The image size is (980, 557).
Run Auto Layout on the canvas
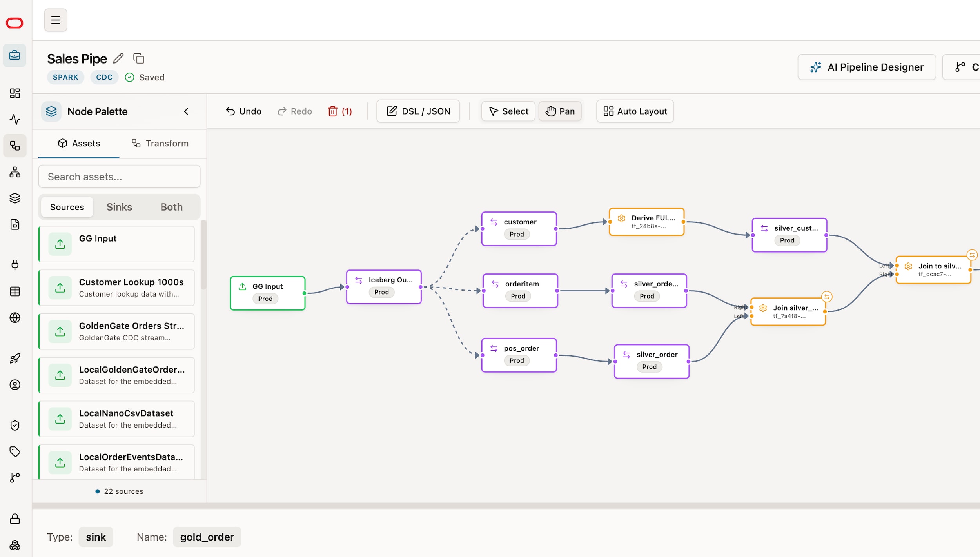coord(635,111)
